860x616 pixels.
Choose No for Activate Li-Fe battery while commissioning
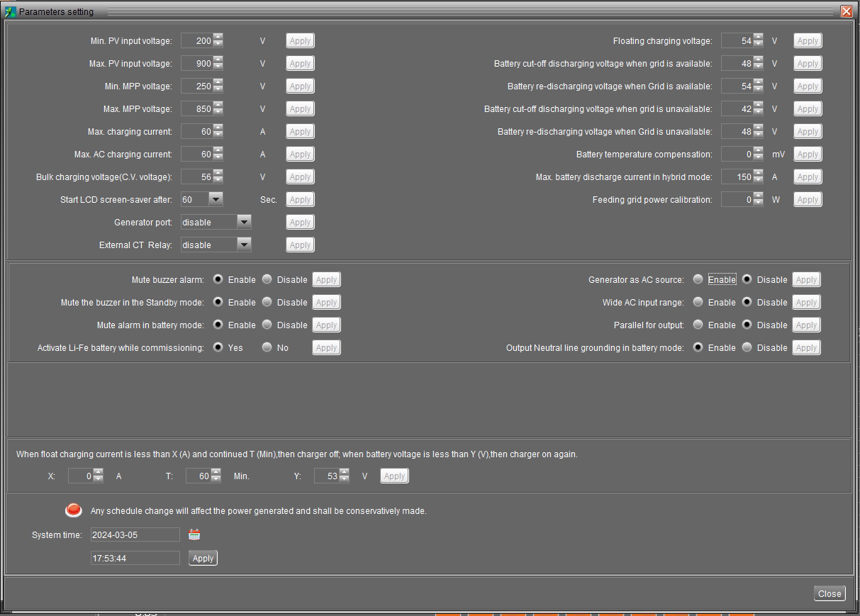267,348
